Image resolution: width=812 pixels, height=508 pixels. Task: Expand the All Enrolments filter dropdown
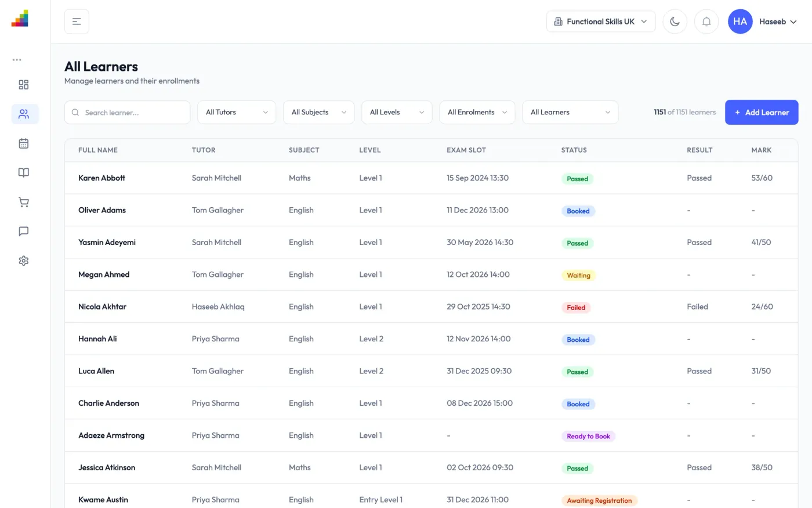[x=477, y=113]
